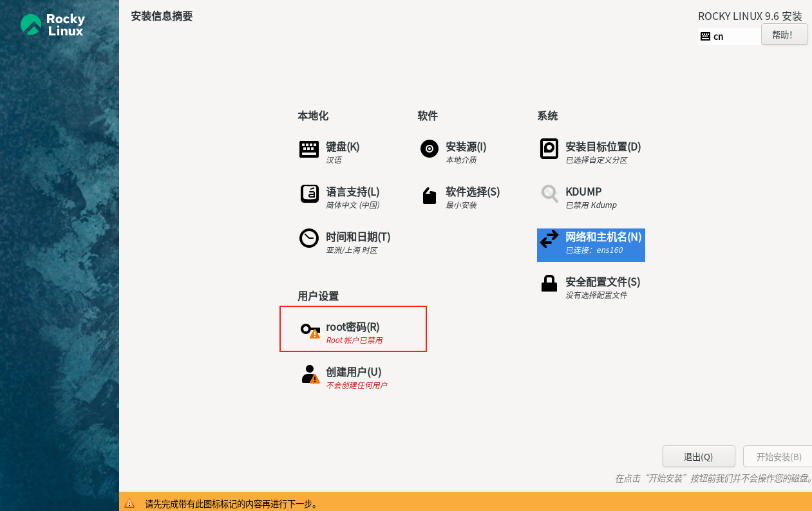Image resolution: width=812 pixels, height=511 pixels.
Task: Click the '不会创建任何用户' status text
Action: pos(357,386)
